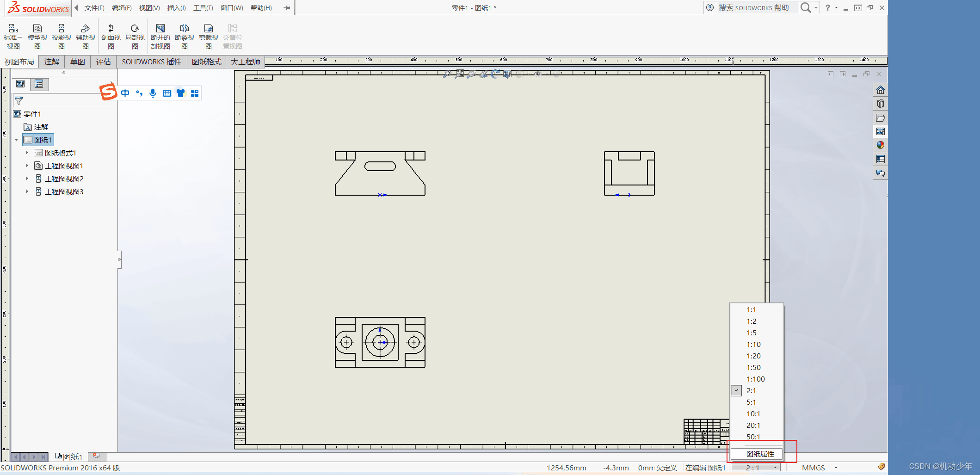This screenshot has height=475, width=980.
Task: Select the Detail View (局部视图) tool
Action: coord(135,37)
